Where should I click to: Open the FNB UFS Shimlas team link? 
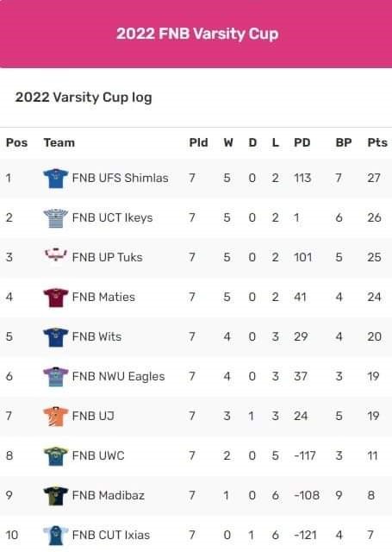pos(121,179)
